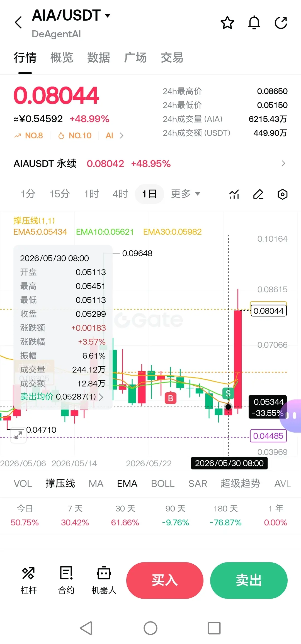This screenshot has height=644, width=301.
Task: Toggle the 超级趋势 indicator
Action: click(240, 484)
